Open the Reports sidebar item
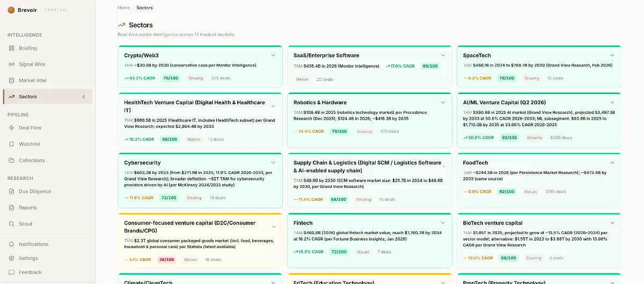644x284 pixels. [28, 208]
